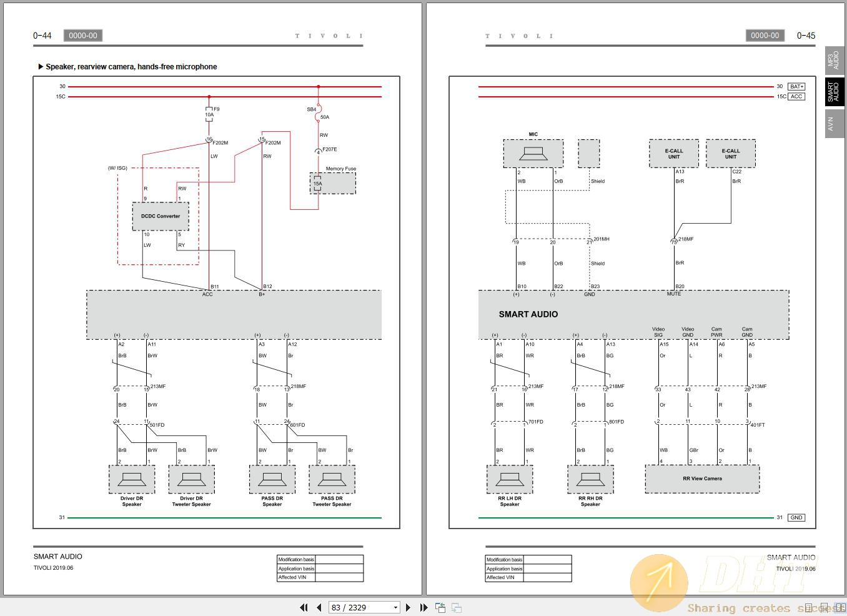Viewport: 847px width, 616px height.
Task: Click the E-CALL UNIT box with pin C22
Action: [731, 153]
